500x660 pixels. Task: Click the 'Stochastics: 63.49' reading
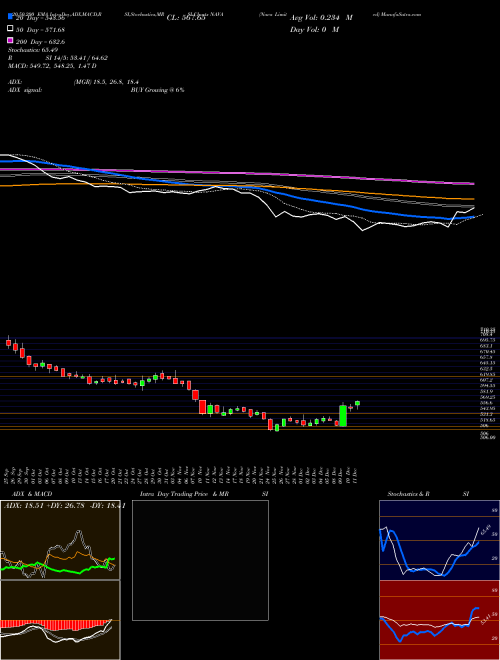(33, 50)
